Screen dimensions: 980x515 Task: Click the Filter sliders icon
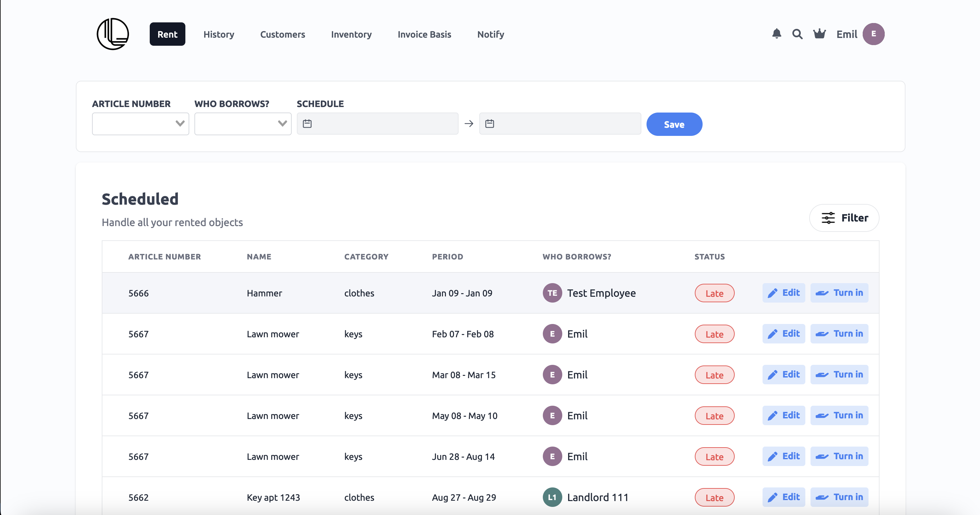(x=828, y=218)
